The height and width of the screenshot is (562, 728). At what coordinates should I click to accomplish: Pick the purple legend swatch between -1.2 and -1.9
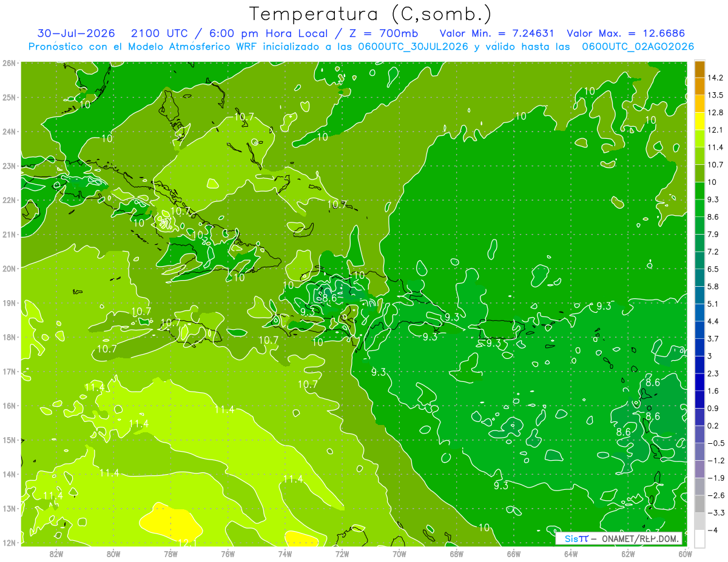point(699,469)
